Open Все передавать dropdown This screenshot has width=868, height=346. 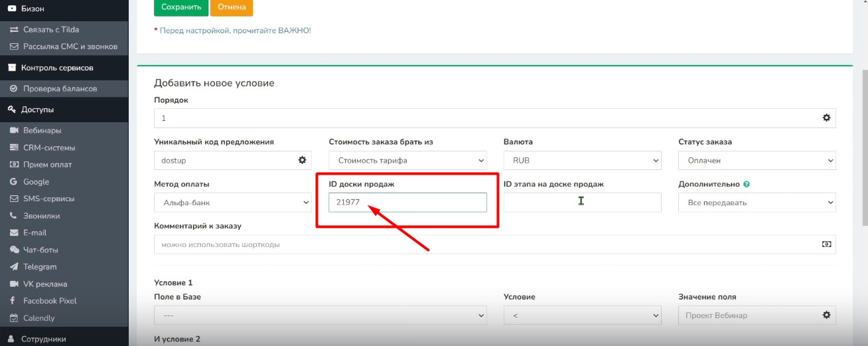pos(757,203)
